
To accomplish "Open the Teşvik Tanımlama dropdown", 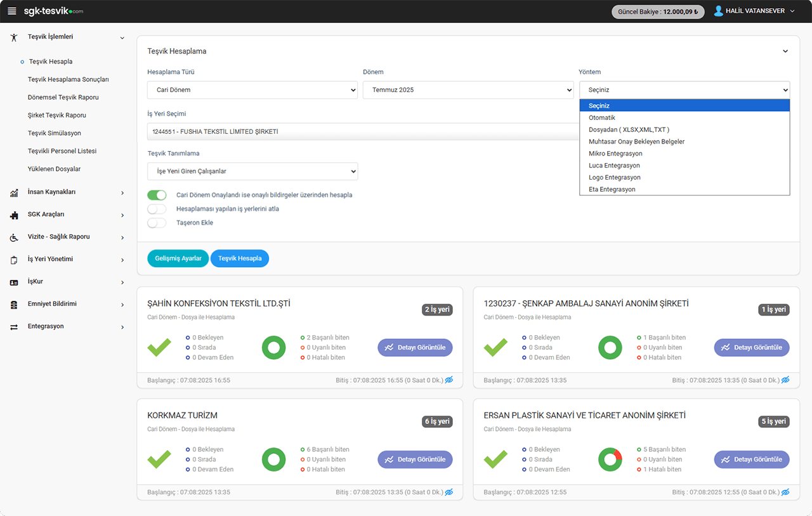I will [252, 171].
